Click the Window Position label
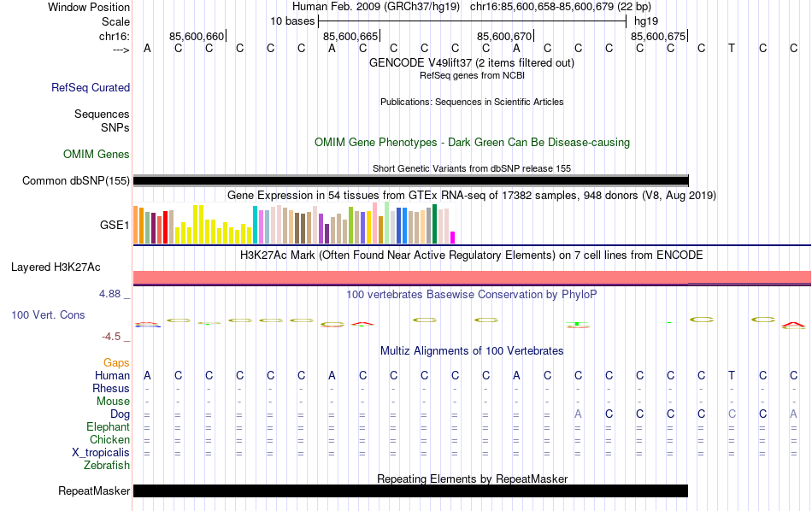The image size is (812, 511). [x=89, y=7]
